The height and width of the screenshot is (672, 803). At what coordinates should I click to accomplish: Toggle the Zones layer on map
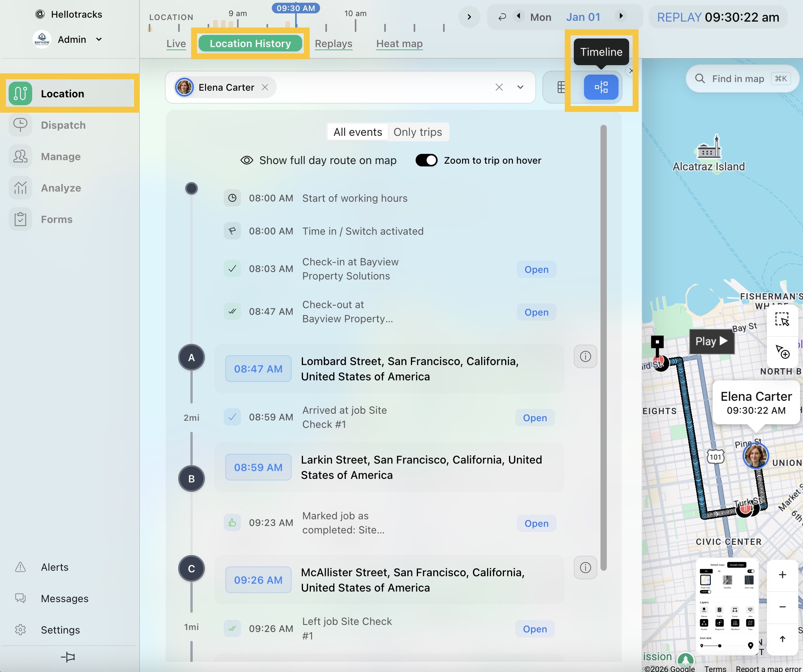[735, 610]
